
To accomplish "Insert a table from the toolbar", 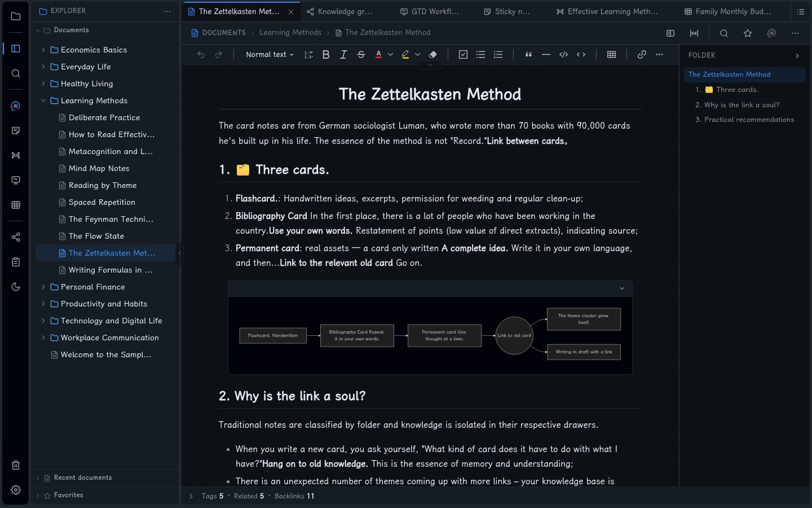I will pos(611,55).
